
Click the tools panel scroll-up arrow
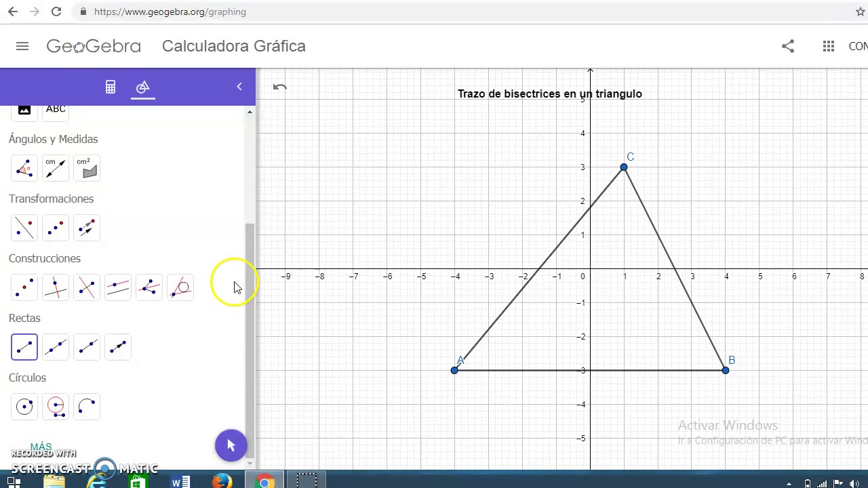coord(250,111)
